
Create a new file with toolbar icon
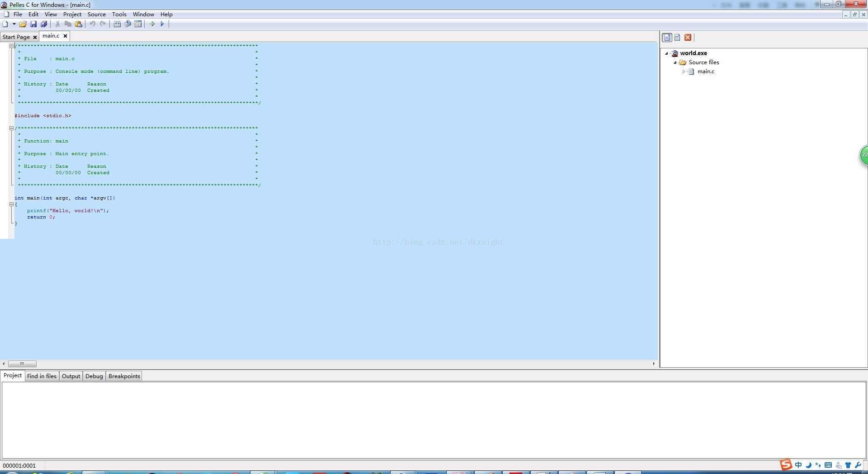pos(5,24)
